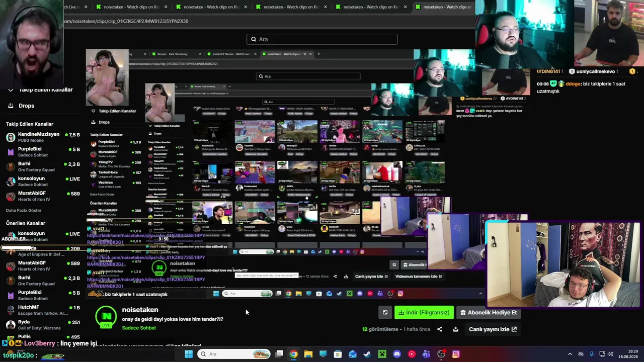Screen dimensions: 644x362
Task: Open konsoloyun under Önerilen Kanallar
Action: 31,234
